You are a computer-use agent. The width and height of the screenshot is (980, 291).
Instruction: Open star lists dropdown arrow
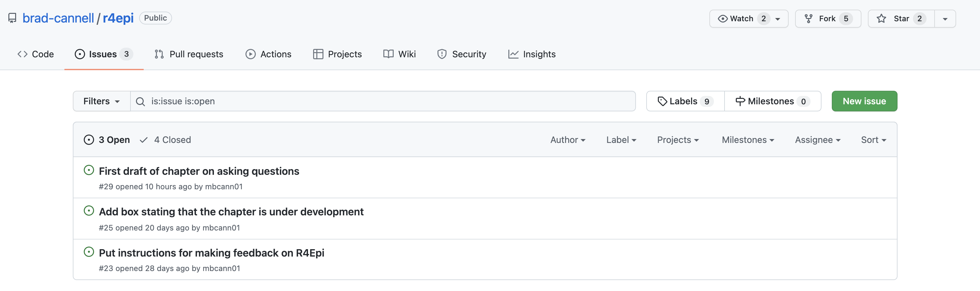coord(945,19)
